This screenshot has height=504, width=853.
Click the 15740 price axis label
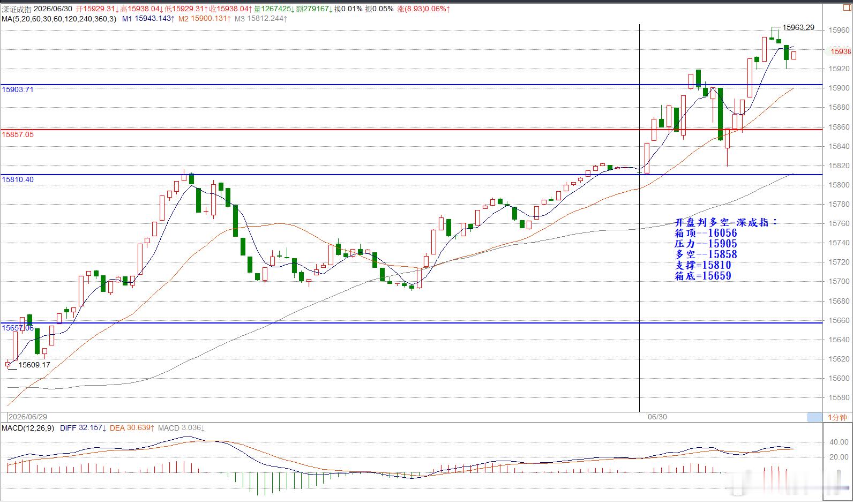840,243
